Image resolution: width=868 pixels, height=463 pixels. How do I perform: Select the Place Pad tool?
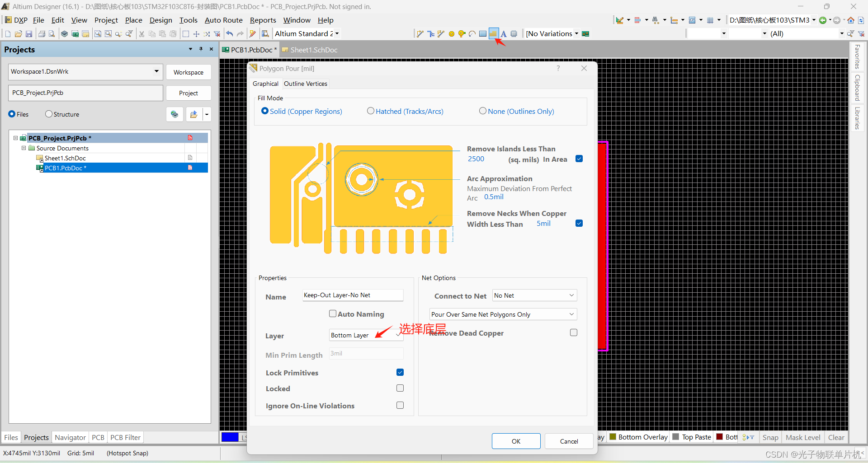(451, 34)
